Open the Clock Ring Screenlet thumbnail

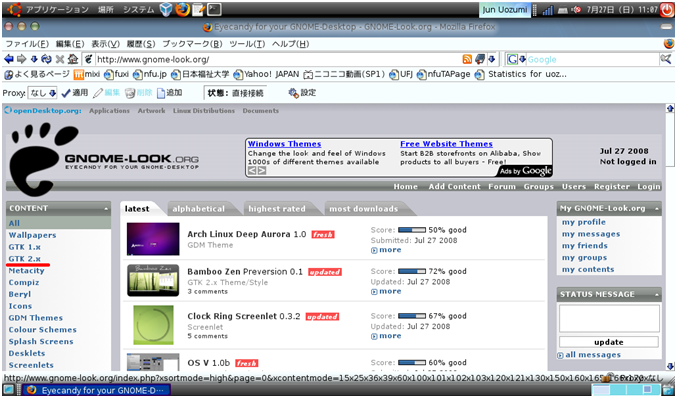click(x=153, y=325)
